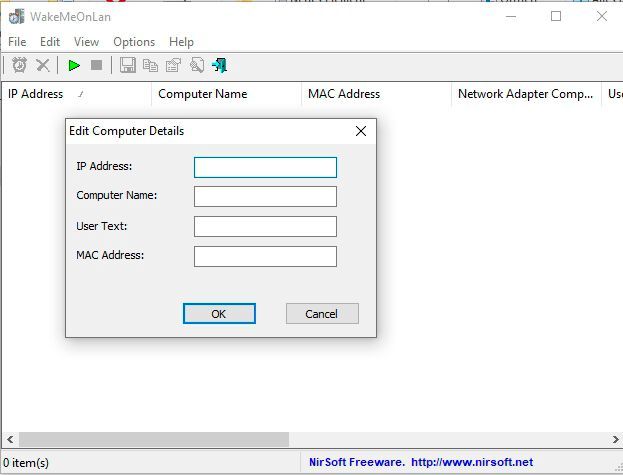Click the scroll left arrow
The height and width of the screenshot is (475, 623).
10,439
